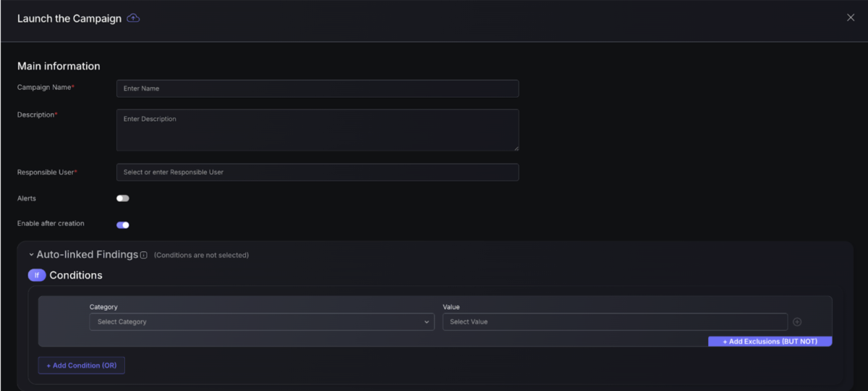868x391 pixels.
Task: Click the arrow on the Category dropdown
Action: (427, 322)
